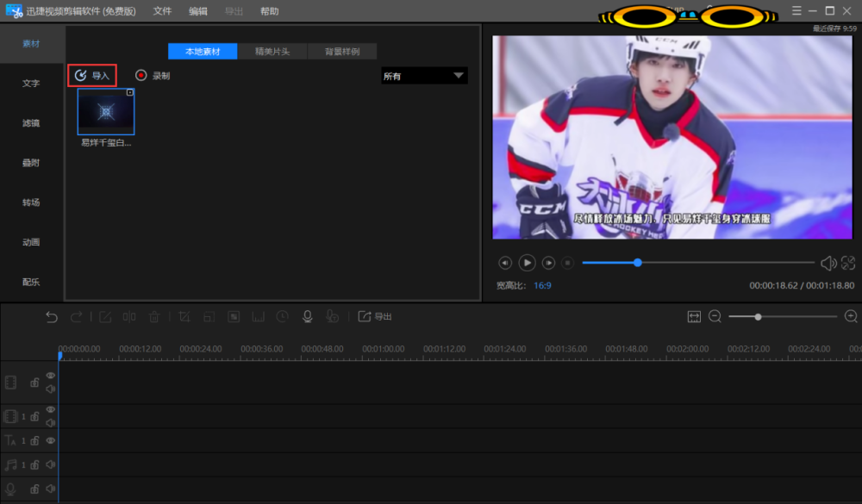Mute the voiceover microphone track

[x=51, y=488]
